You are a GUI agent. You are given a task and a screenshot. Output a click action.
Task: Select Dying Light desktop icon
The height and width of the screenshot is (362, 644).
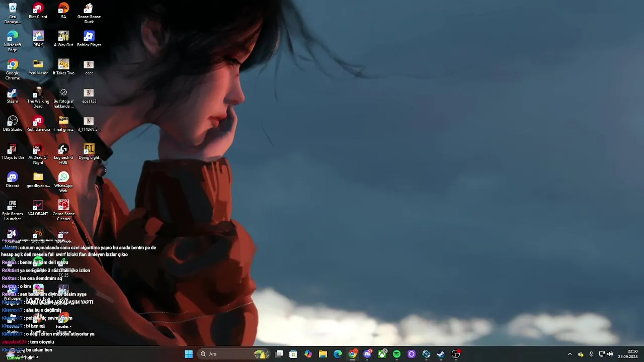point(89,152)
